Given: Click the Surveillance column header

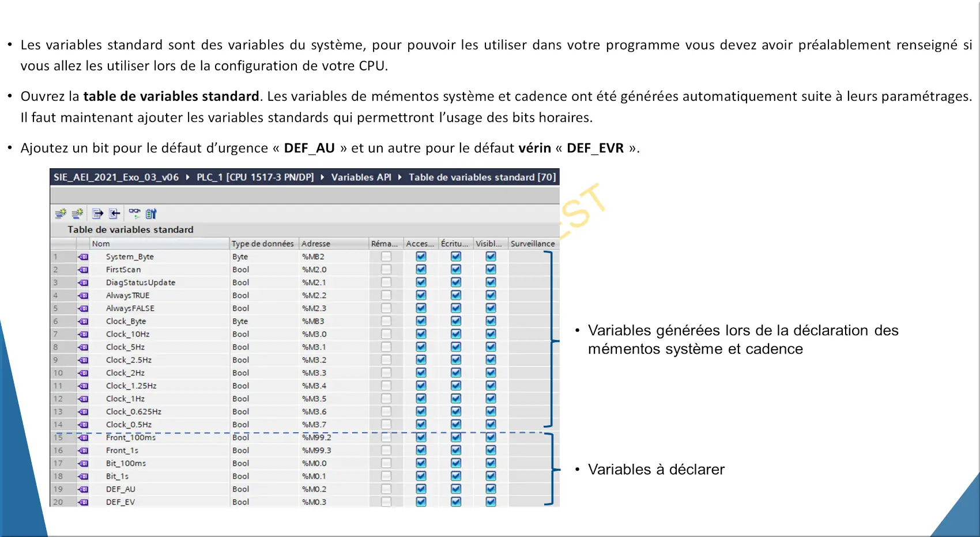Looking at the screenshot, I should 533,244.
